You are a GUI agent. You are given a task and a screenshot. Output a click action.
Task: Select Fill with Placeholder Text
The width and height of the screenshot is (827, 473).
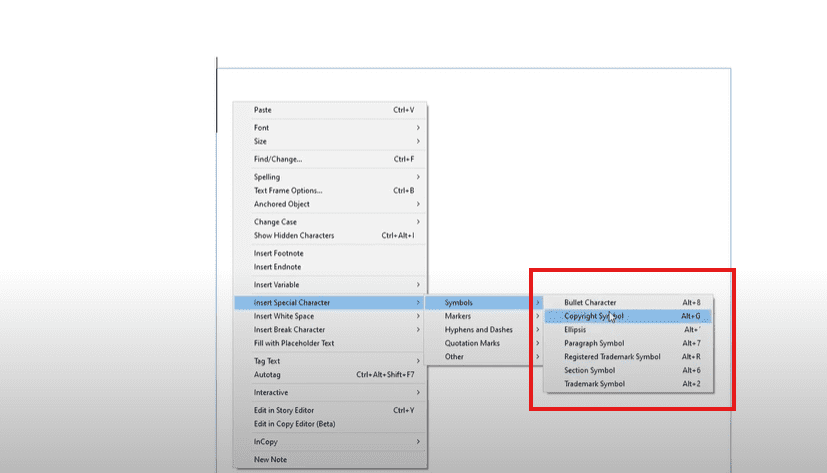294,343
